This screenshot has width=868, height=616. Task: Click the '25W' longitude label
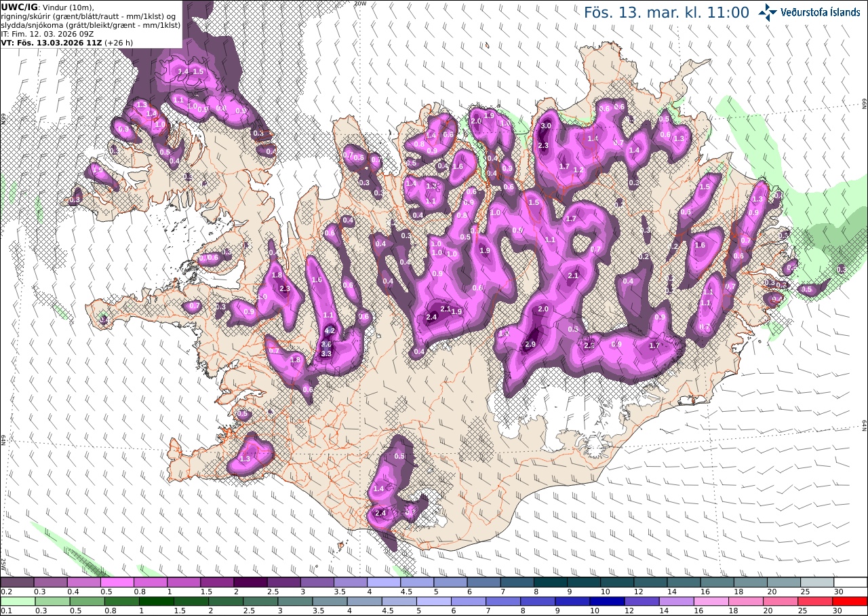[x=3, y=564]
